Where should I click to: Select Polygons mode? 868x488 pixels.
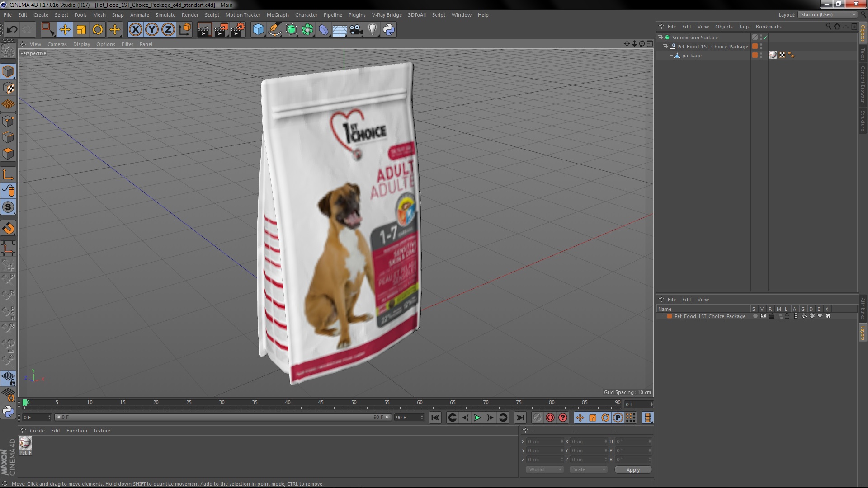point(8,154)
